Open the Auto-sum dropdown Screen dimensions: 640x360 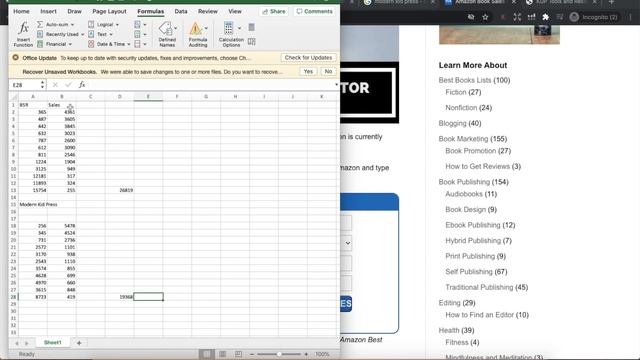click(56, 24)
